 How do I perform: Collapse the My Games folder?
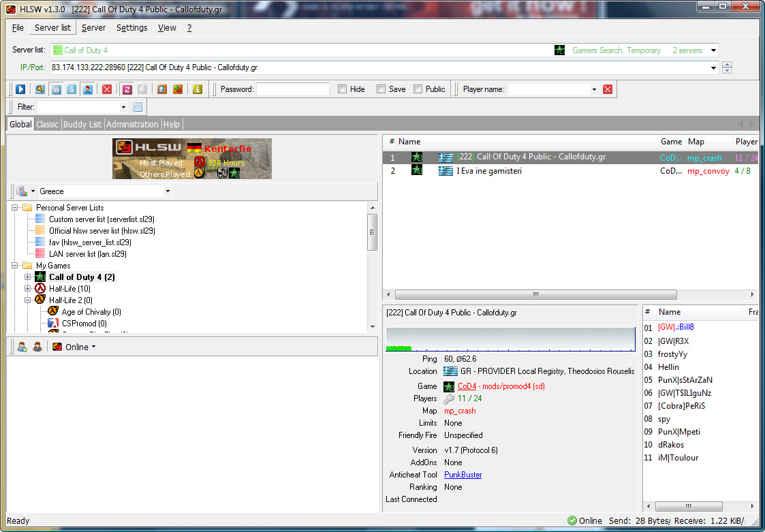[14, 266]
